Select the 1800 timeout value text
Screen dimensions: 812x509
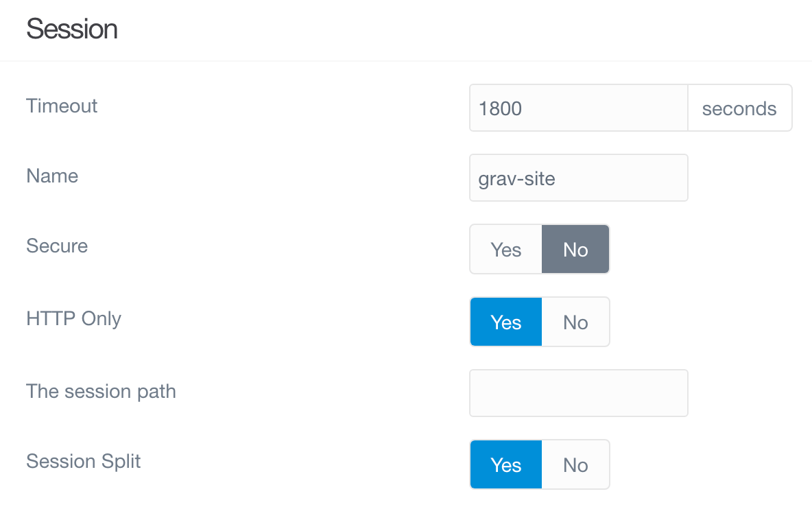(x=501, y=108)
